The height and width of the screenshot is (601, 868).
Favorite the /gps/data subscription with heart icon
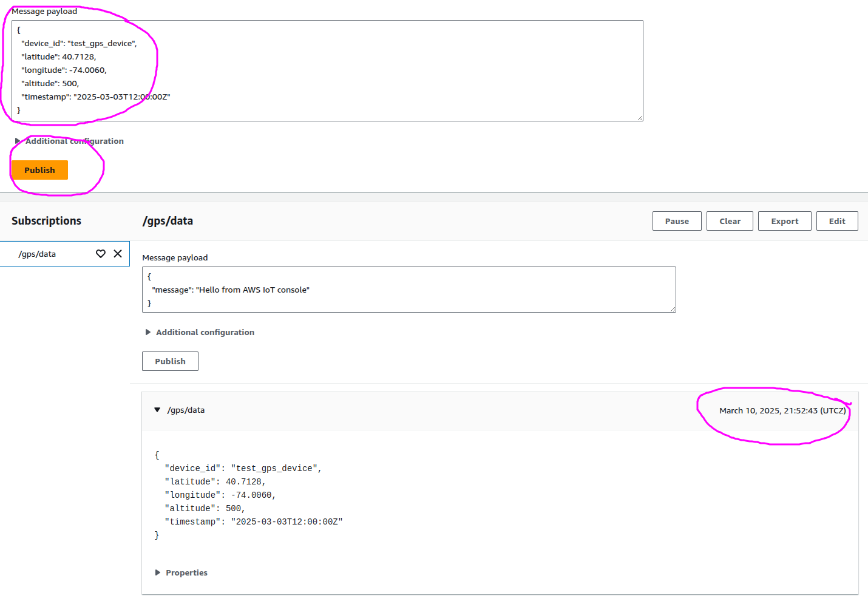(x=101, y=254)
